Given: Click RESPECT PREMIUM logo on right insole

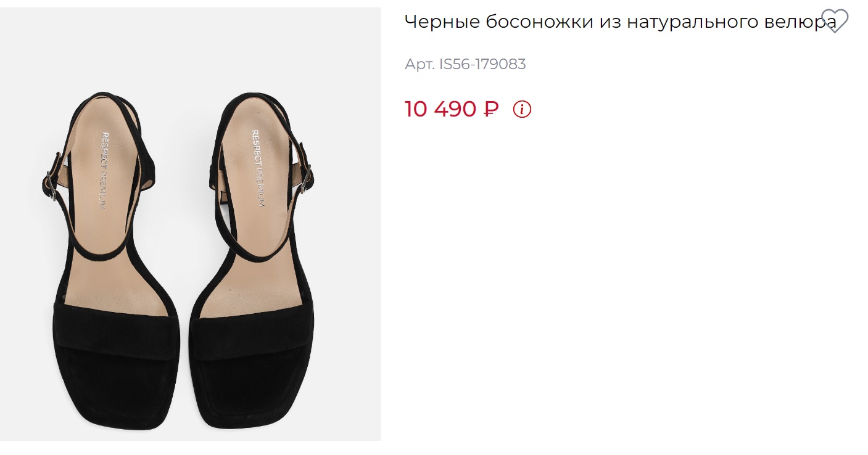Looking at the screenshot, I should tap(258, 168).
